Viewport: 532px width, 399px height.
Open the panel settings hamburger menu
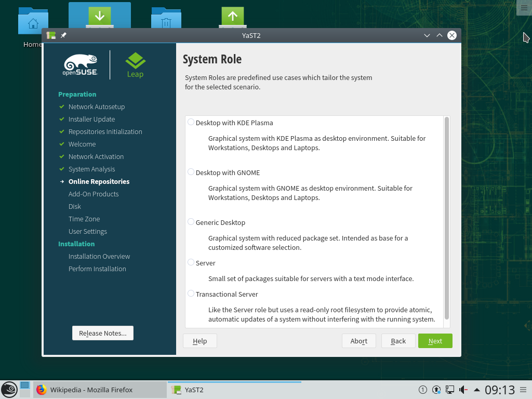(x=524, y=390)
